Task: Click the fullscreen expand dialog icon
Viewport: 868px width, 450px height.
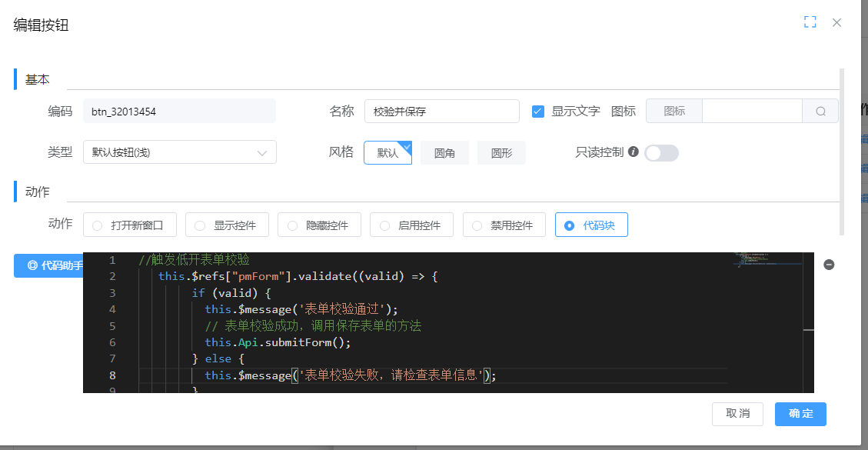Action: [x=810, y=22]
